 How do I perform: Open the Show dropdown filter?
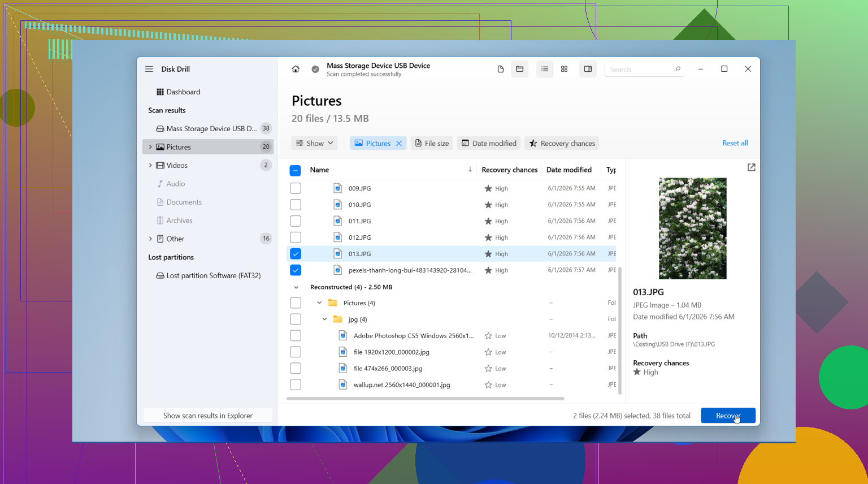coord(315,144)
